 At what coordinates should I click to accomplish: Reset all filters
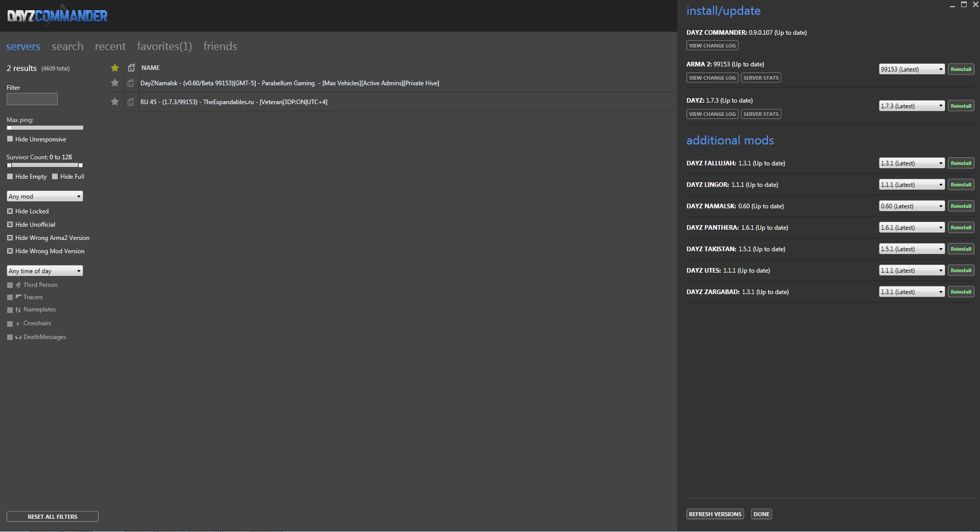click(53, 517)
